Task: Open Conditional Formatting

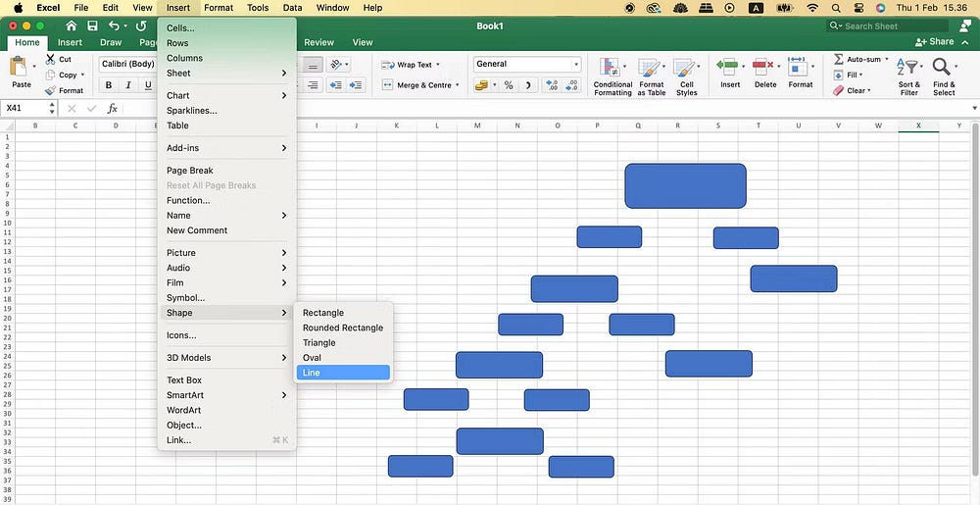Action: click(x=612, y=76)
